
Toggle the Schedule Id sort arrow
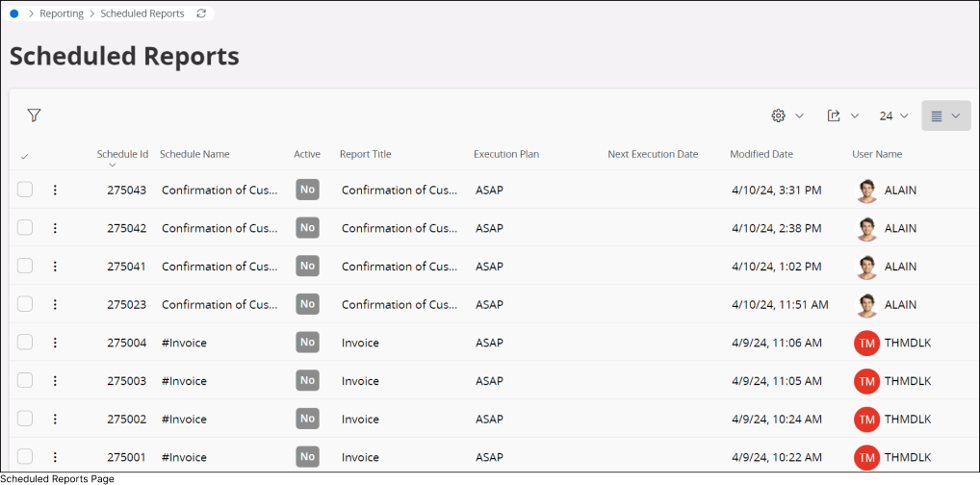point(113,166)
